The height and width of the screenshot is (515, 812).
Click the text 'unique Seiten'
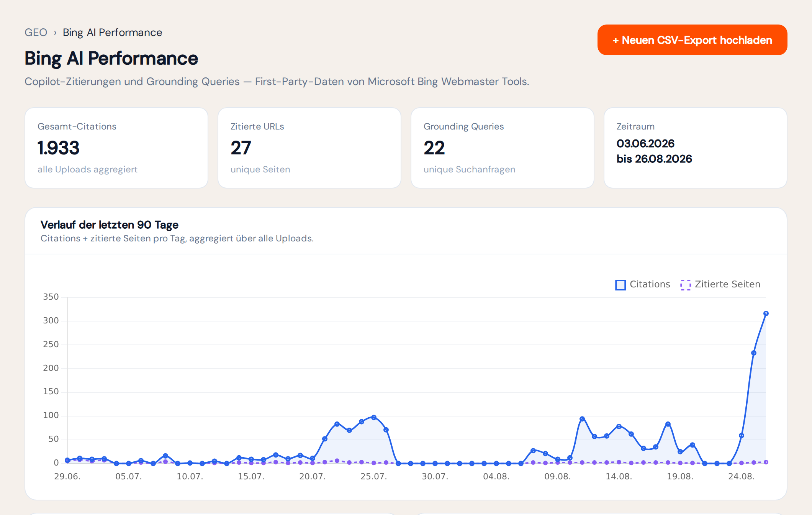(260, 169)
